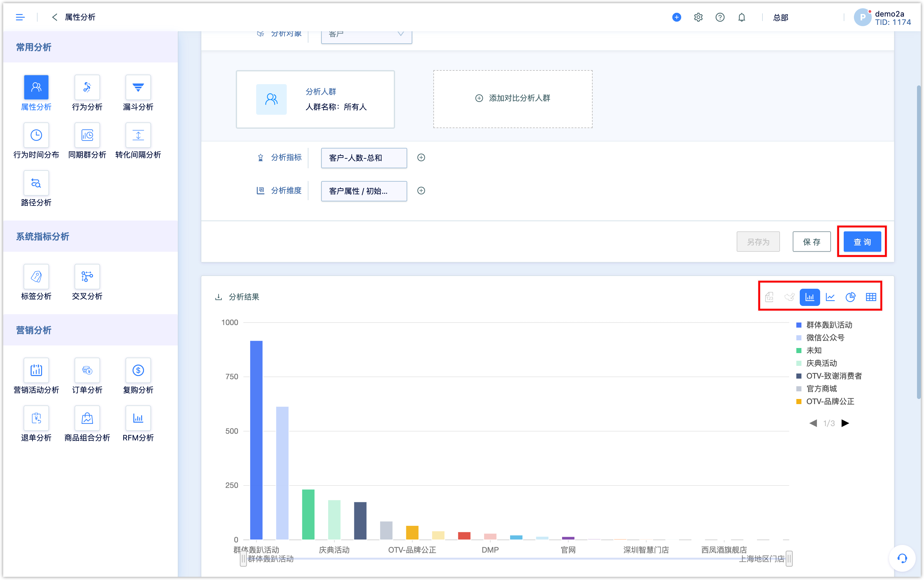The width and height of the screenshot is (924, 580).
Task: Switch result to map view
Action: [789, 297]
